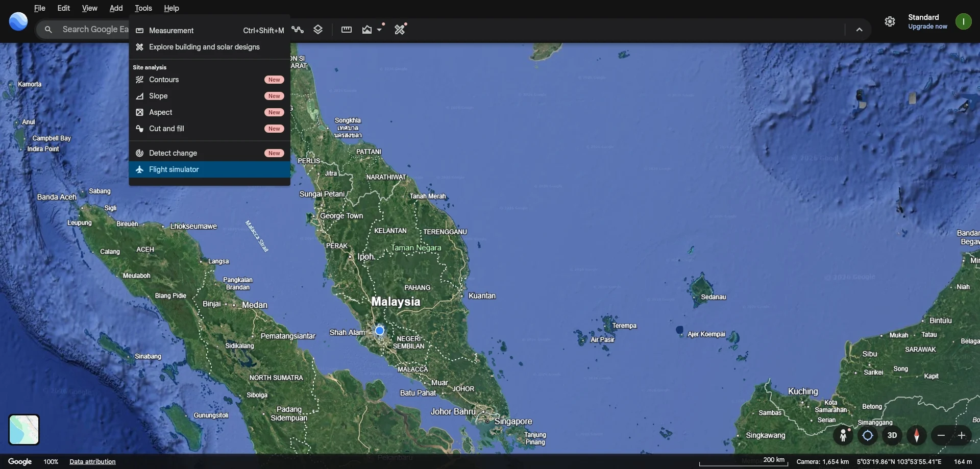Drop the Street View pegman icon
The image size is (980, 469).
(x=843, y=435)
